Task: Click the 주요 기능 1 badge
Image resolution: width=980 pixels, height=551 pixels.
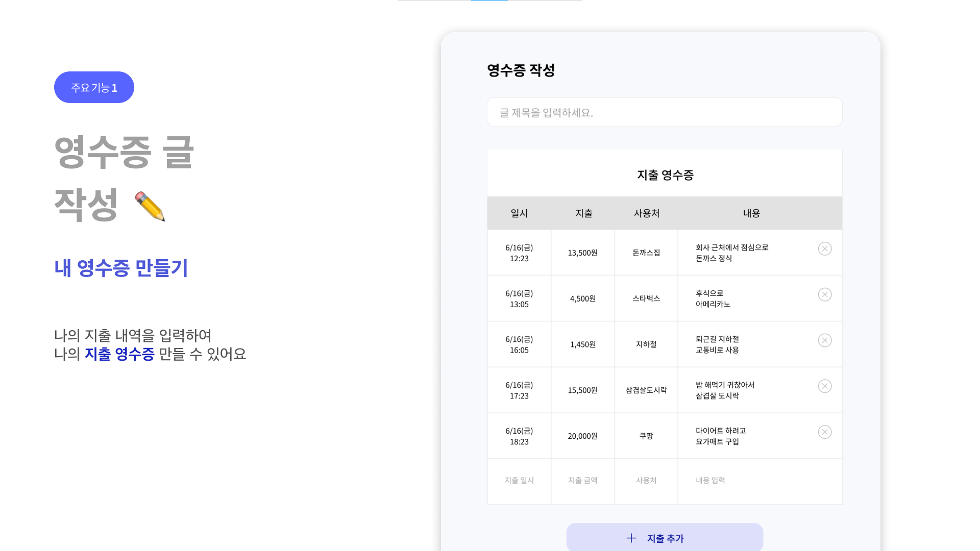Action: pos(94,87)
